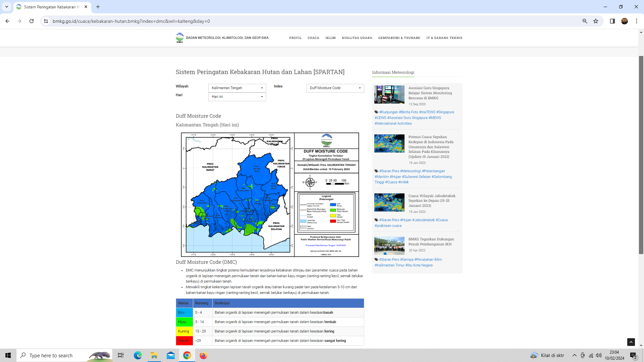Click the #Kunjungan tag

(x=388, y=112)
